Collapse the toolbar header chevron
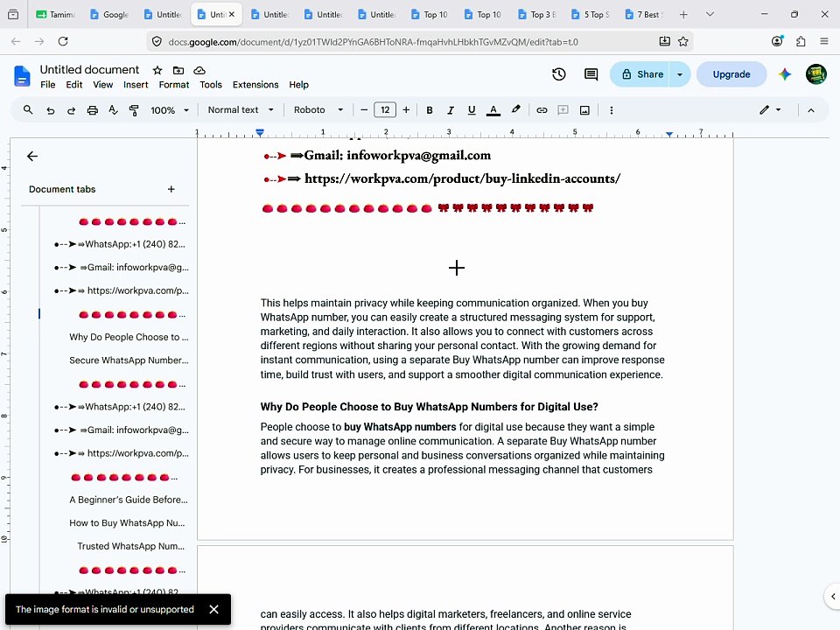The width and height of the screenshot is (840, 630). [811, 110]
